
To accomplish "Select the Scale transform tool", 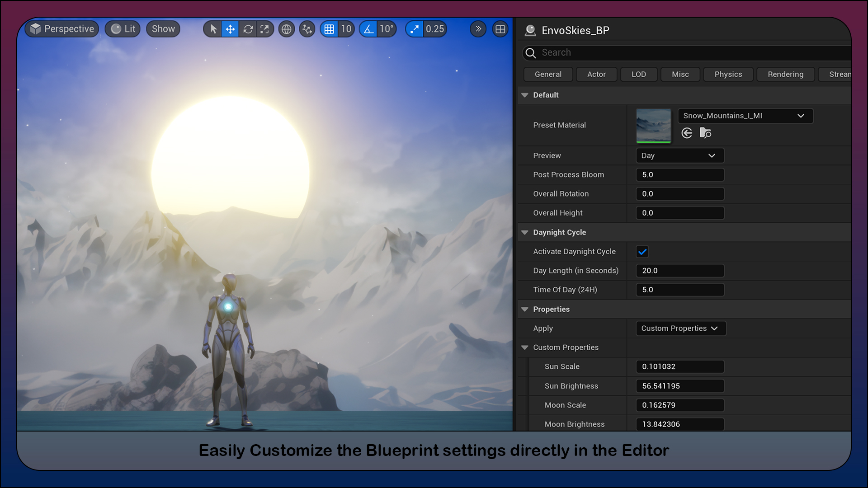I will pos(265,28).
